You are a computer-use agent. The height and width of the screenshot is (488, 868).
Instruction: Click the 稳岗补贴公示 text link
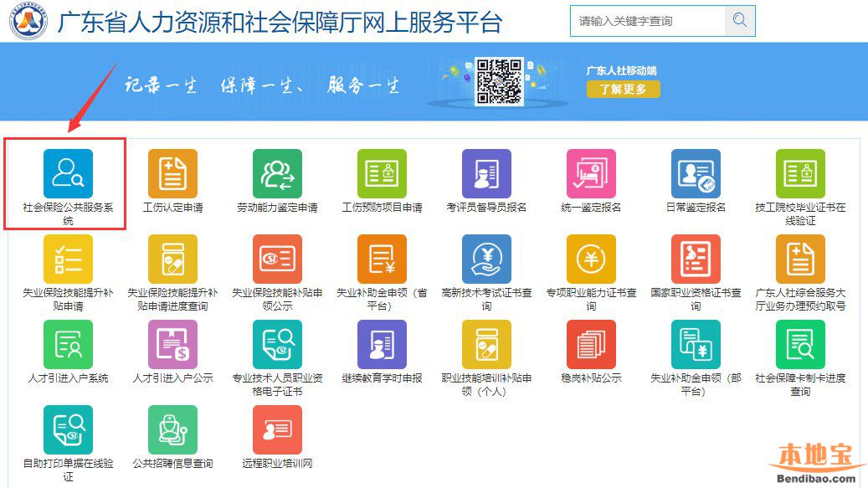pos(591,378)
